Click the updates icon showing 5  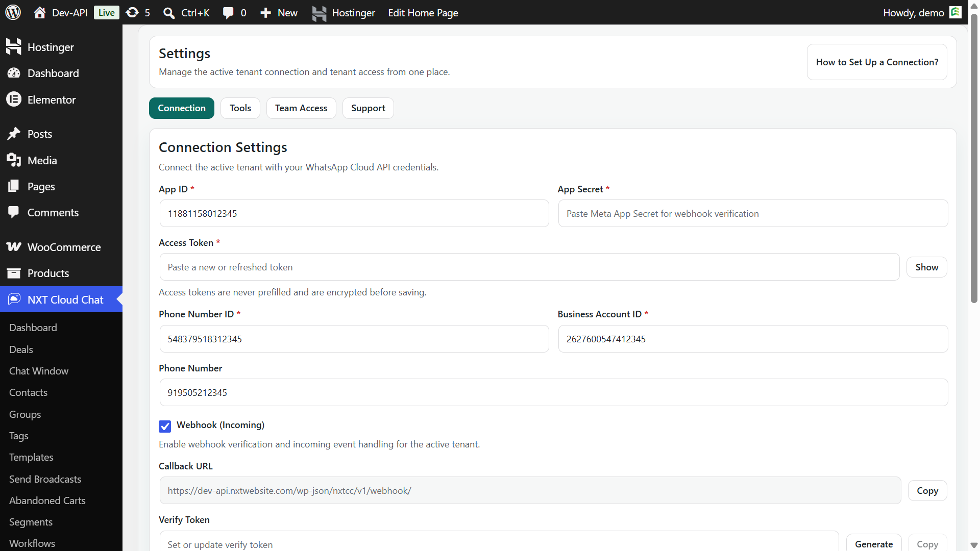point(133,12)
